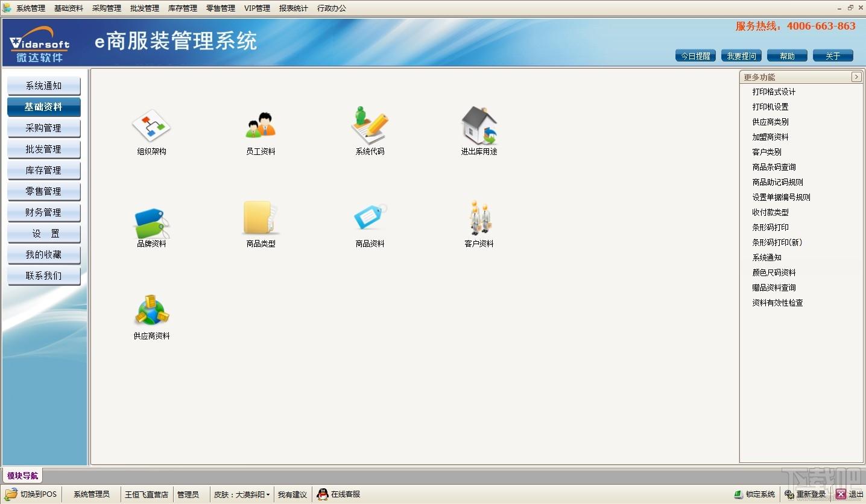Image resolution: width=866 pixels, height=504 pixels.
Task: Open the 系统管理 menu
Action: [31, 8]
